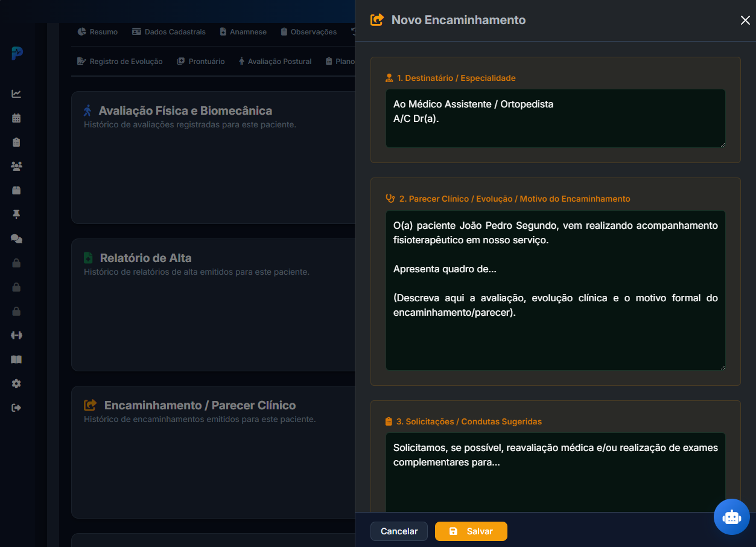756x547 pixels.
Task: Open the Avaliação Postural tab
Action: pos(275,61)
